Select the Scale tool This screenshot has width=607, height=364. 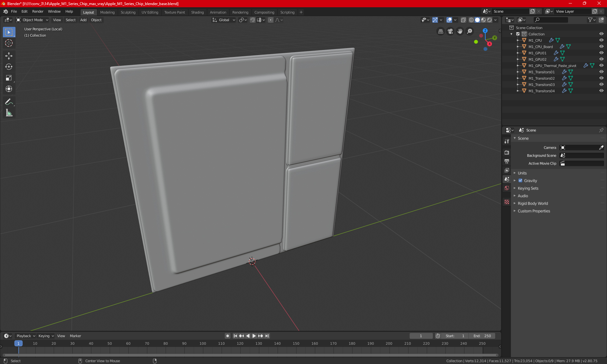pyautogui.click(x=9, y=78)
